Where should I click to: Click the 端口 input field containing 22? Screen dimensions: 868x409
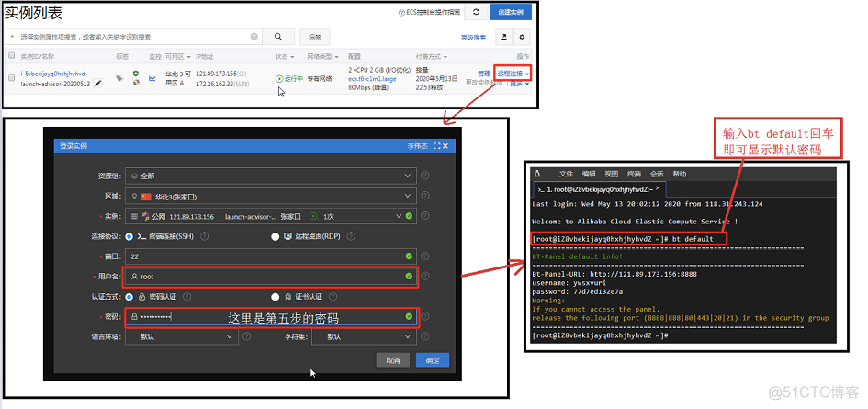click(271, 256)
